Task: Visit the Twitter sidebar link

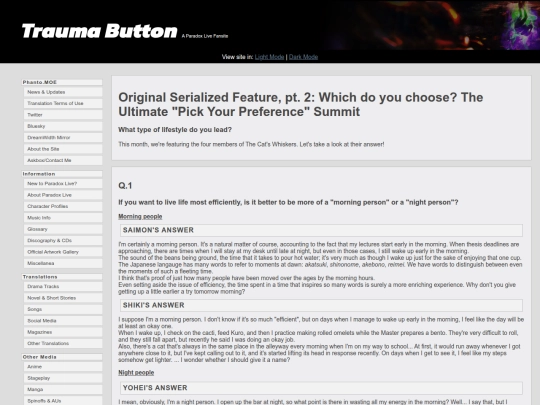Action: [63, 115]
